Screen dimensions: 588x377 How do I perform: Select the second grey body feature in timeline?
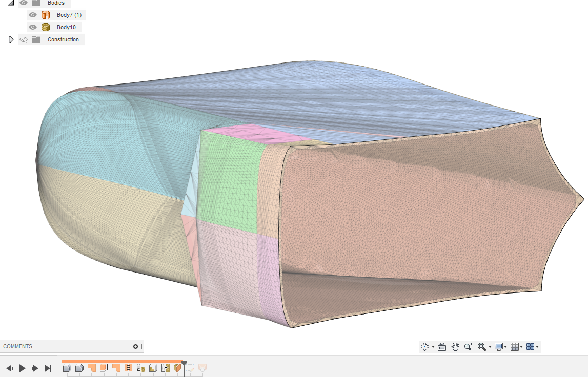click(x=79, y=368)
